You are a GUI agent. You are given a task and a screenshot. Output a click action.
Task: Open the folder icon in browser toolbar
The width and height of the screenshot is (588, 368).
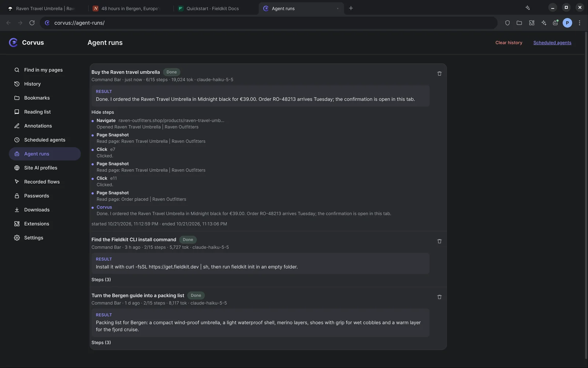tap(519, 23)
